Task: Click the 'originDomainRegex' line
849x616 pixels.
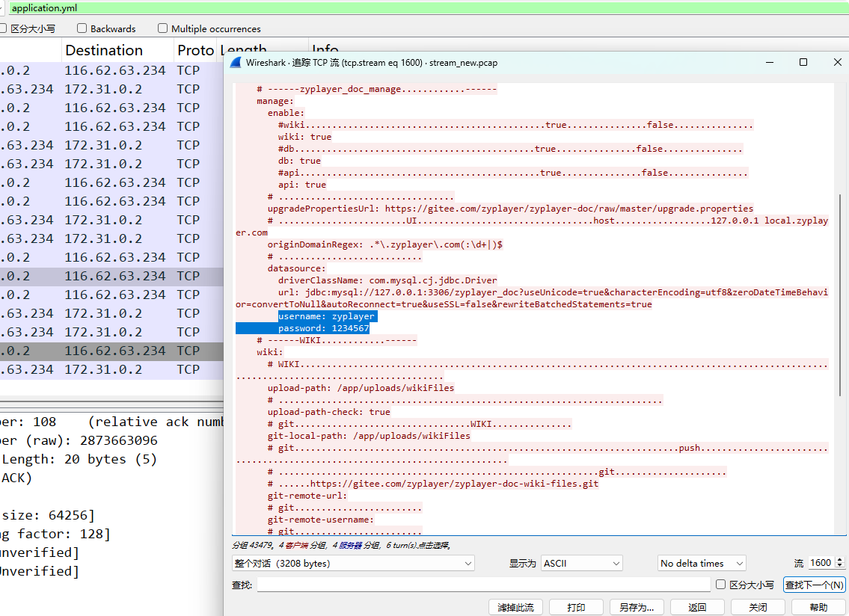Action: click(384, 244)
